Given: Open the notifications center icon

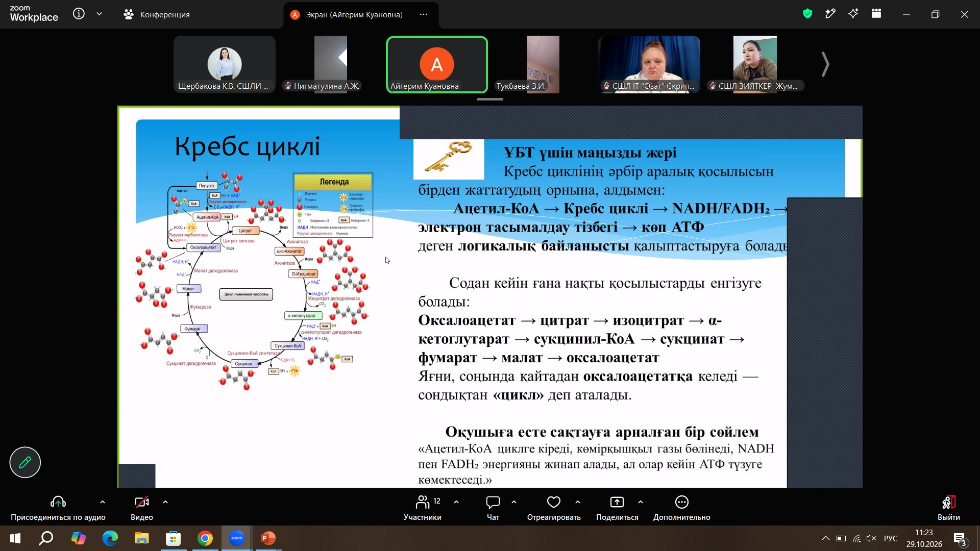Looking at the screenshot, I should pyautogui.click(x=960, y=539).
